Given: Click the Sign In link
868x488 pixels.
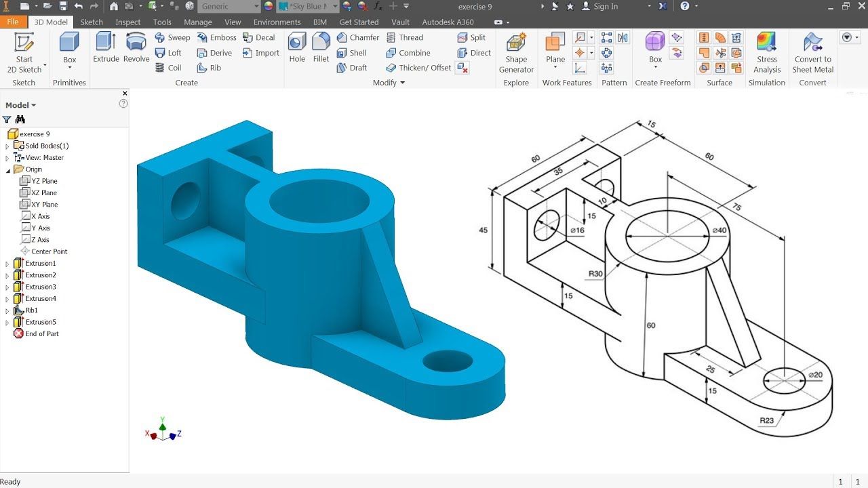Looking at the screenshot, I should click(606, 6).
